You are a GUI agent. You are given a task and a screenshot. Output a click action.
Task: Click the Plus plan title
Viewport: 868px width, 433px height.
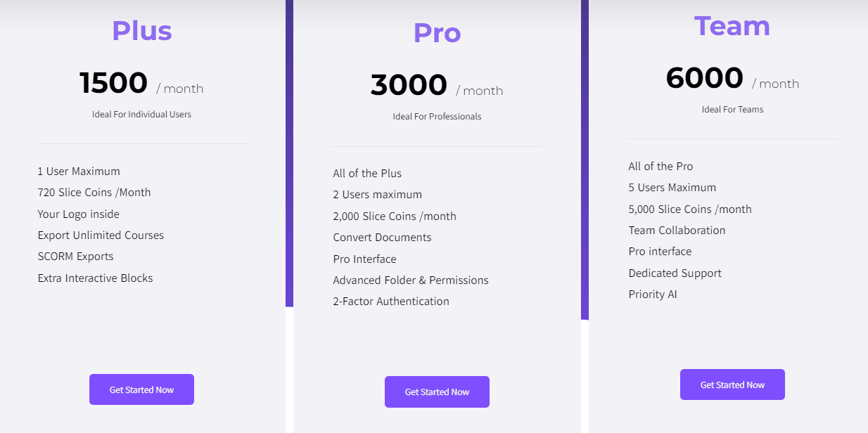pos(141,30)
